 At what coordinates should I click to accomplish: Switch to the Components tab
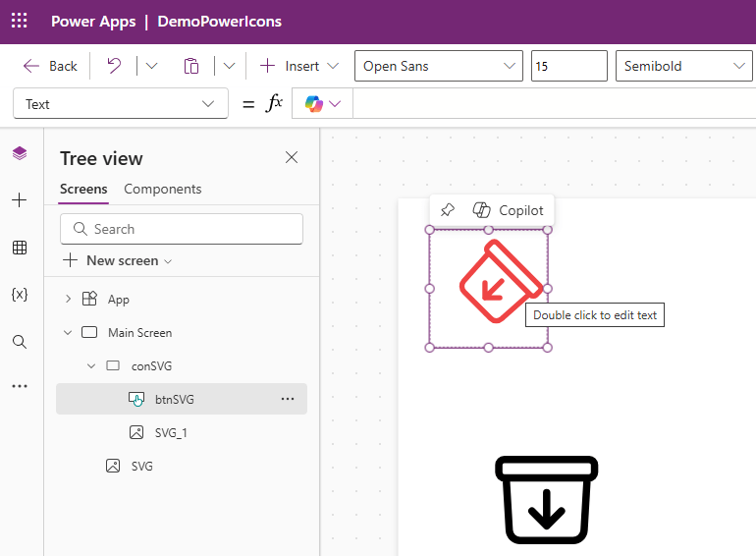[162, 189]
